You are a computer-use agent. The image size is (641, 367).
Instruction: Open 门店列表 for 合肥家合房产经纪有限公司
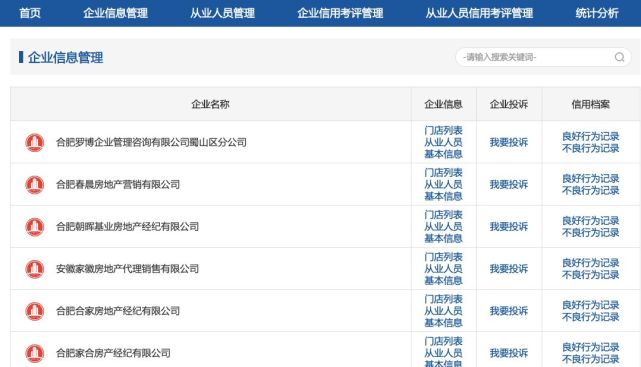443,341
